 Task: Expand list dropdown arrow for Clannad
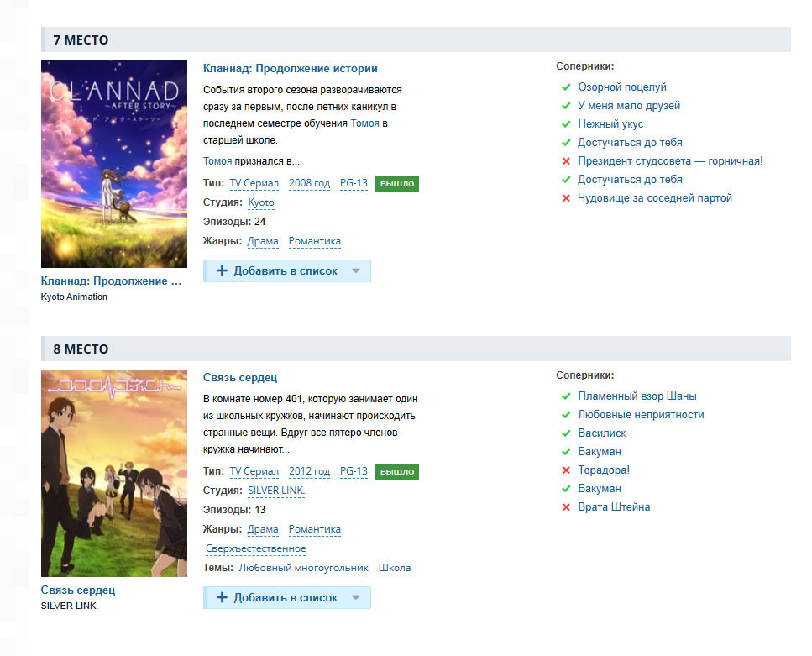click(356, 270)
